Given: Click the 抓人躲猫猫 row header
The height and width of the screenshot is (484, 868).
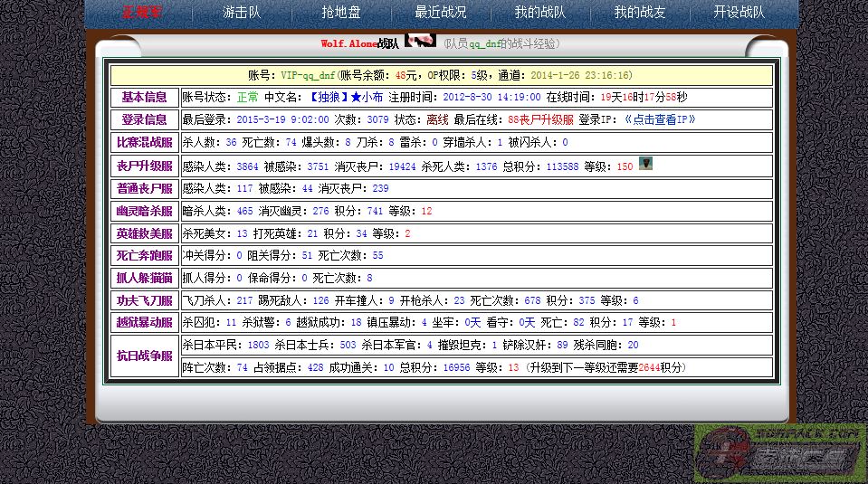Looking at the screenshot, I should point(145,279).
